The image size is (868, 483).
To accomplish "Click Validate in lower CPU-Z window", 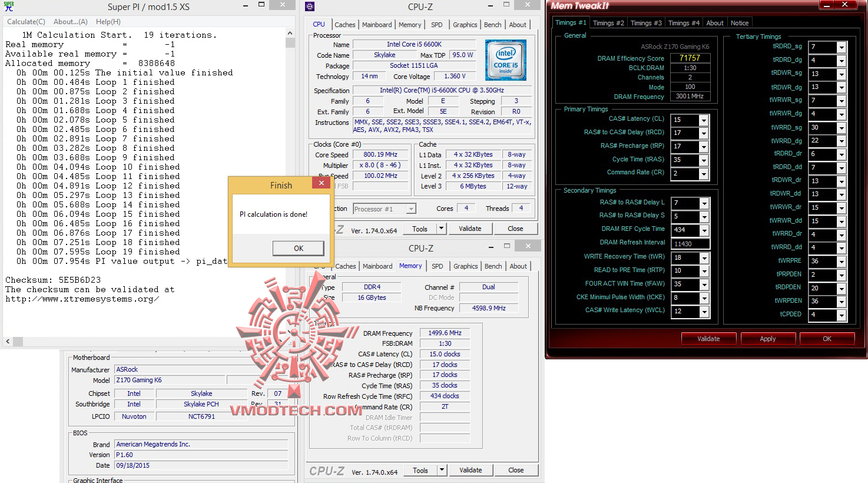I will [471, 470].
